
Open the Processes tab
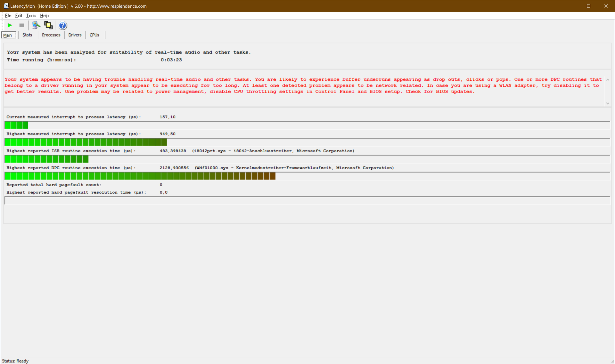51,35
